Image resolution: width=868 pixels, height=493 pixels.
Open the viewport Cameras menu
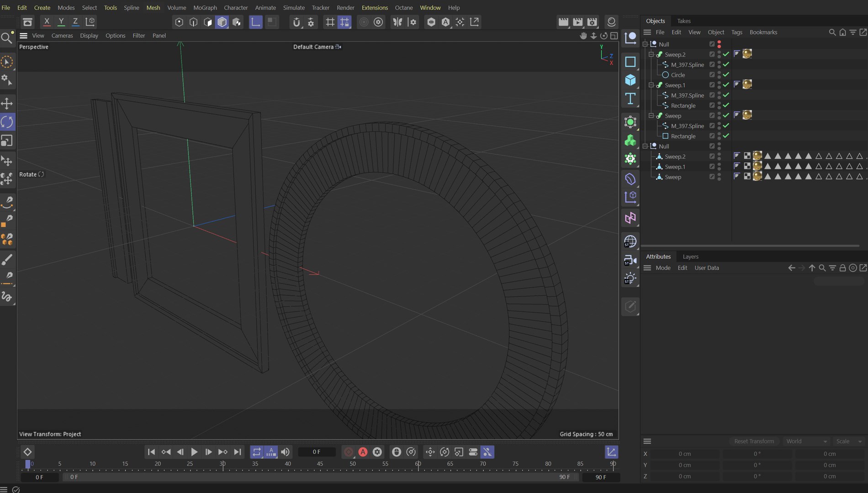point(62,36)
